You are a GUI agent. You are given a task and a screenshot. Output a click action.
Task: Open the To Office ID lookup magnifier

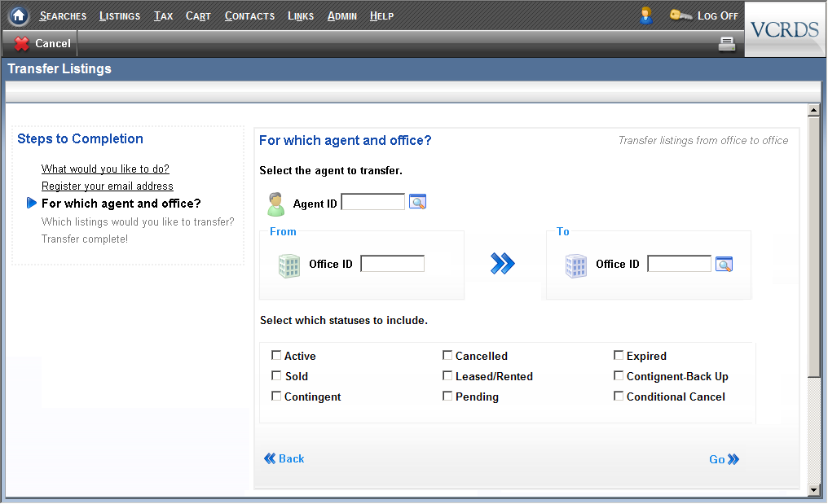pos(724,264)
